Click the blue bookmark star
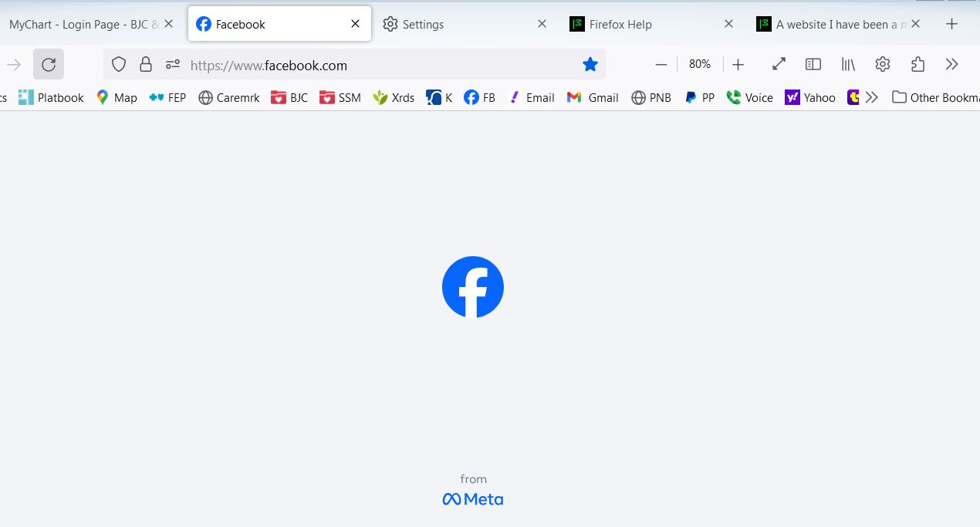 click(590, 65)
